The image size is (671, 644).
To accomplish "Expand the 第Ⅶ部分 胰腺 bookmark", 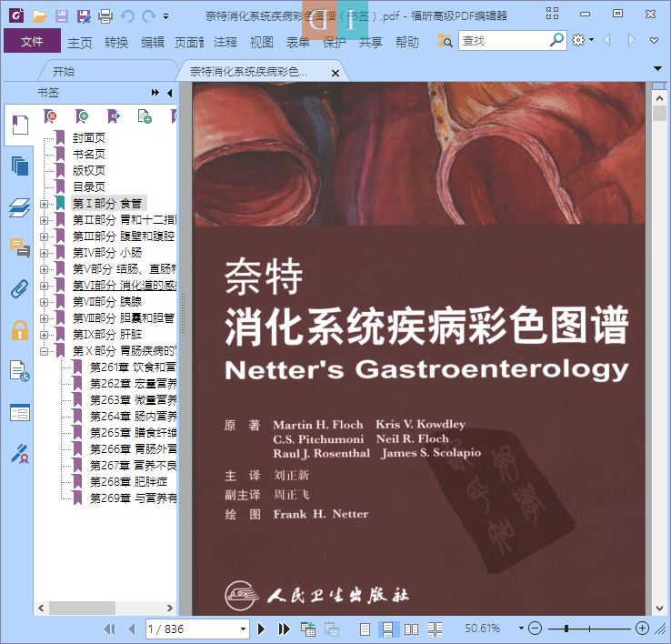I will tap(44, 302).
